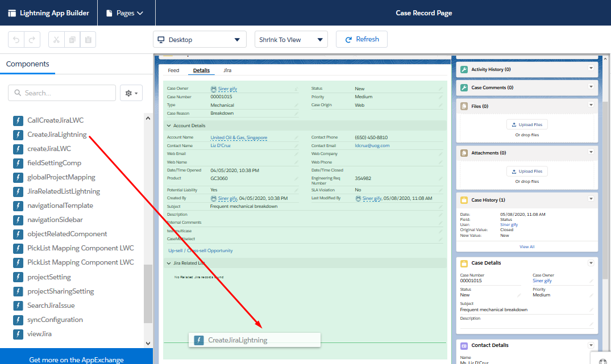Switch to the Details tab

201,70
